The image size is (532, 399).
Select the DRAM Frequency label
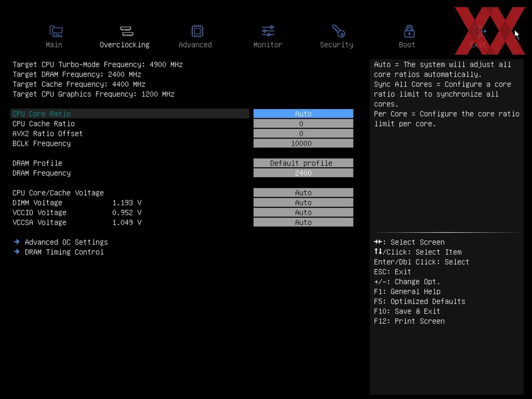tap(41, 173)
